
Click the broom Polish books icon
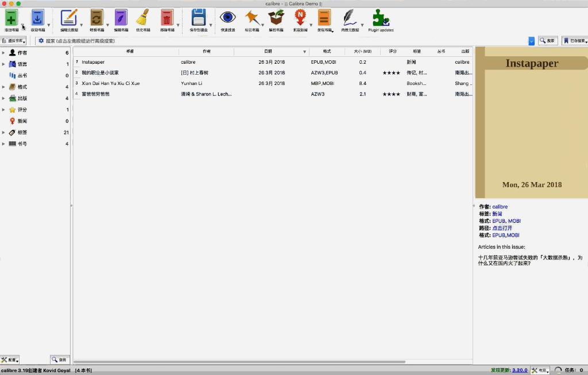tap(143, 18)
